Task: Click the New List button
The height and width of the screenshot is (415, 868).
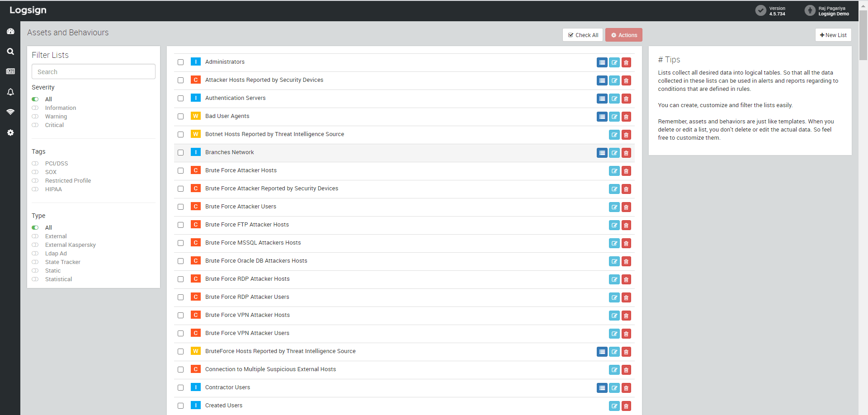Action: click(x=833, y=35)
